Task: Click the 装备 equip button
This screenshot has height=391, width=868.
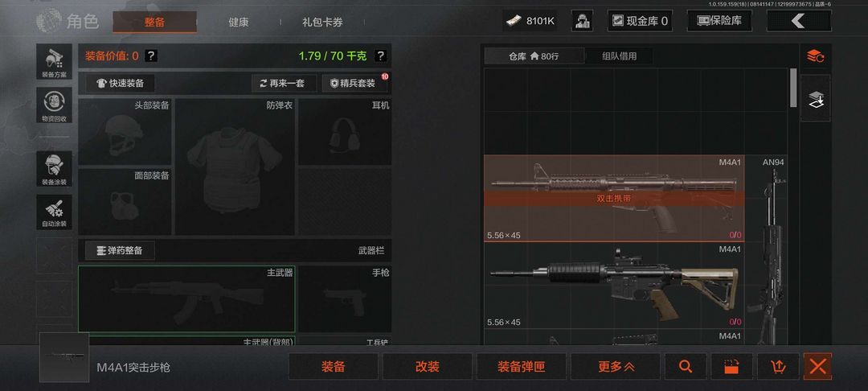Action: pos(334,366)
